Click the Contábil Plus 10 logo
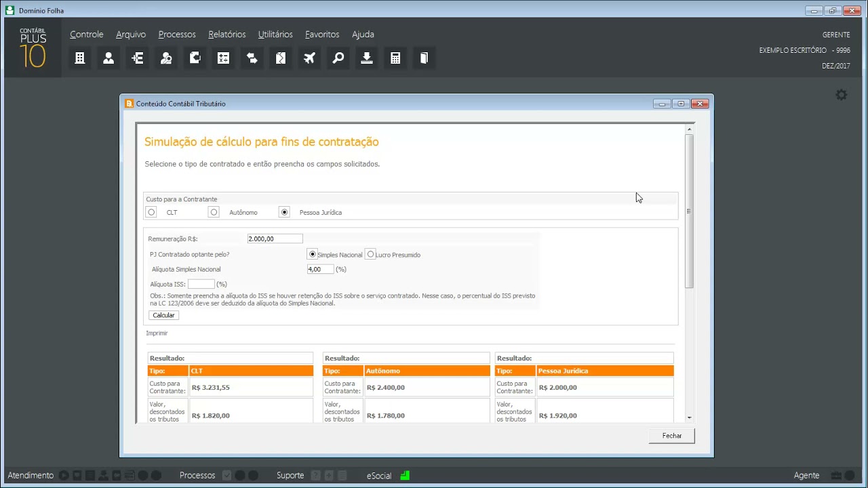 tap(33, 47)
